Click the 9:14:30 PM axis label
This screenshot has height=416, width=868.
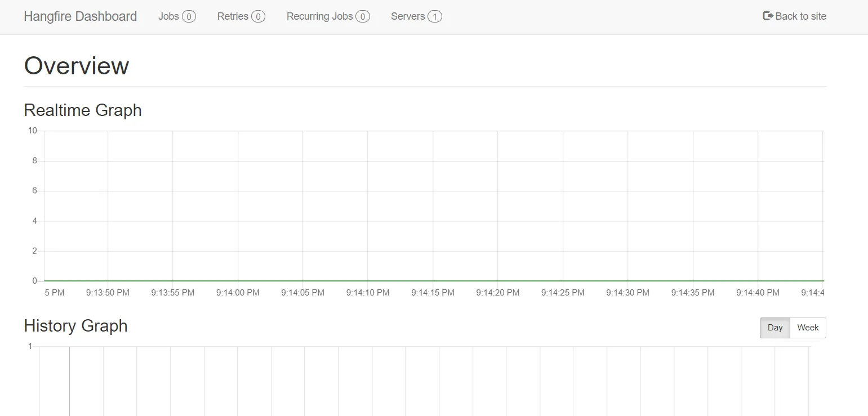pyautogui.click(x=628, y=293)
